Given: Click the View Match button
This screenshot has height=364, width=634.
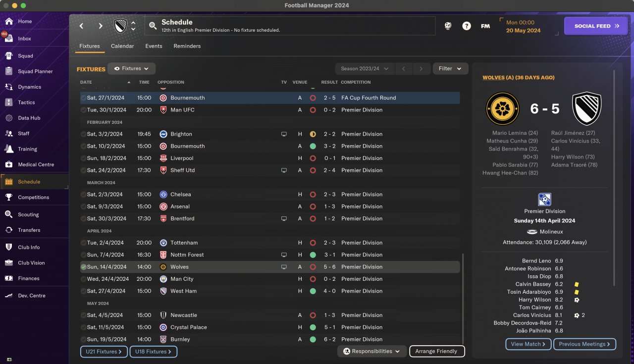Looking at the screenshot, I should (528, 344).
